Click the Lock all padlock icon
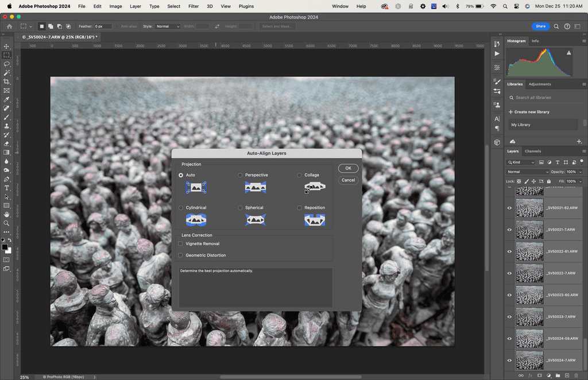588x380 pixels. [x=548, y=181]
